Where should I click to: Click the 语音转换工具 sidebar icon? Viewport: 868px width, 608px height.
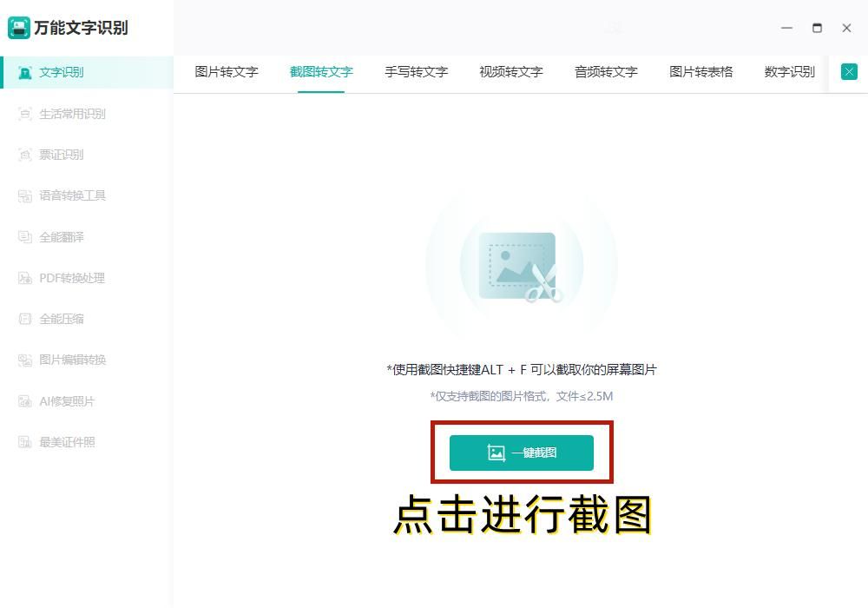(x=25, y=196)
